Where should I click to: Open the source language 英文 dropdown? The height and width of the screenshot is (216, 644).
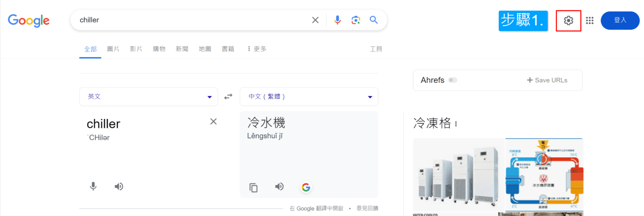click(149, 96)
